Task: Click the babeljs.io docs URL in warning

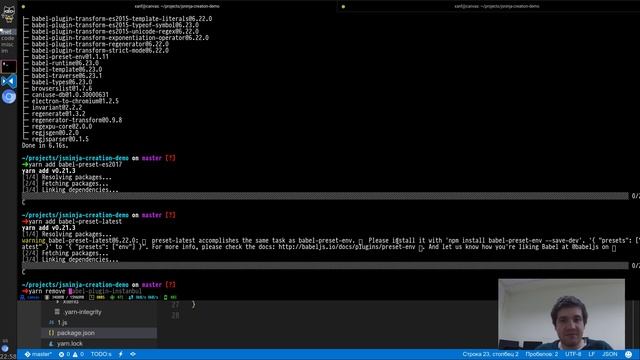Action: pyautogui.click(x=347, y=247)
